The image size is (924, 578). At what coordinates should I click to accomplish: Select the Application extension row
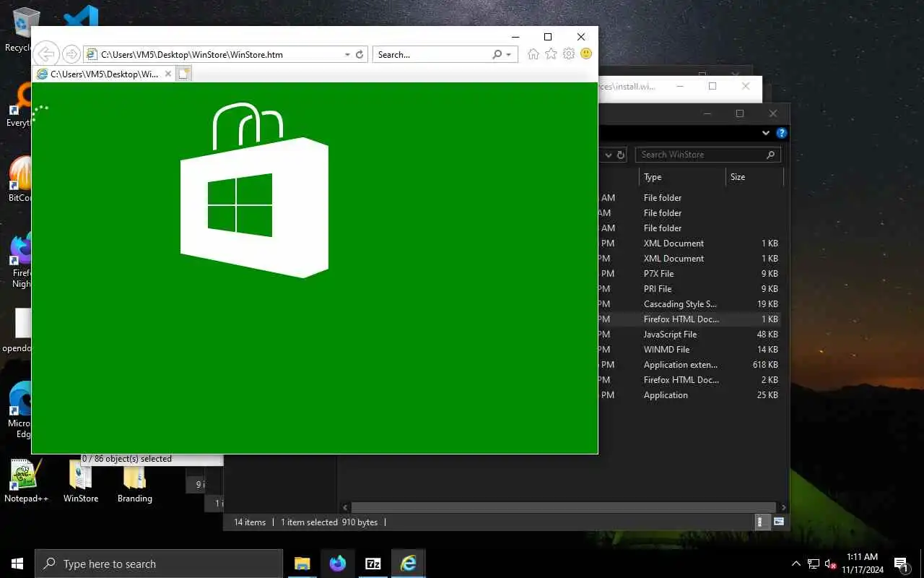pos(689,365)
